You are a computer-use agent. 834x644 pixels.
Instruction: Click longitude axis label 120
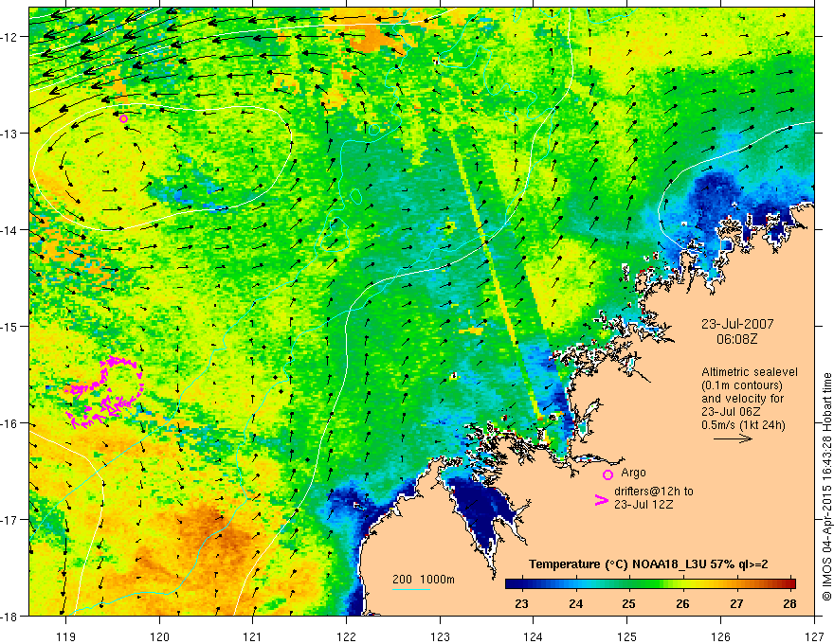159,636
